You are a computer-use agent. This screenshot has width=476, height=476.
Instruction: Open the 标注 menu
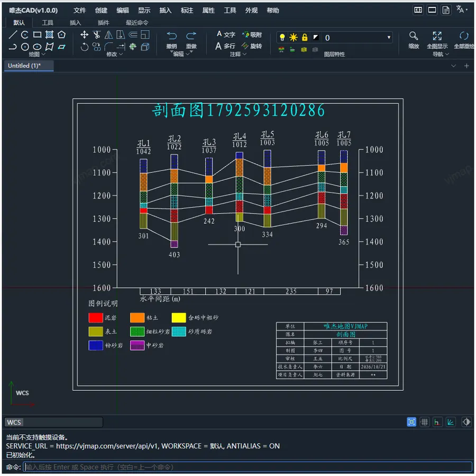(x=187, y=11)
